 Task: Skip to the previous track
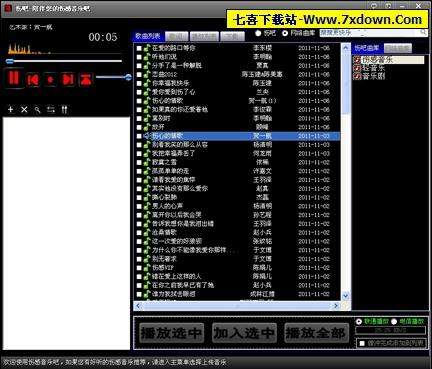pos(33,79)
